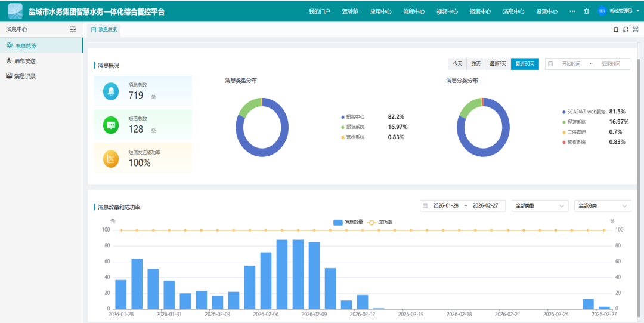Click the blue bell 消息总数 icon
Image resolution: width=644 pixels, height=323 pixels.
[x=110, y=91]
